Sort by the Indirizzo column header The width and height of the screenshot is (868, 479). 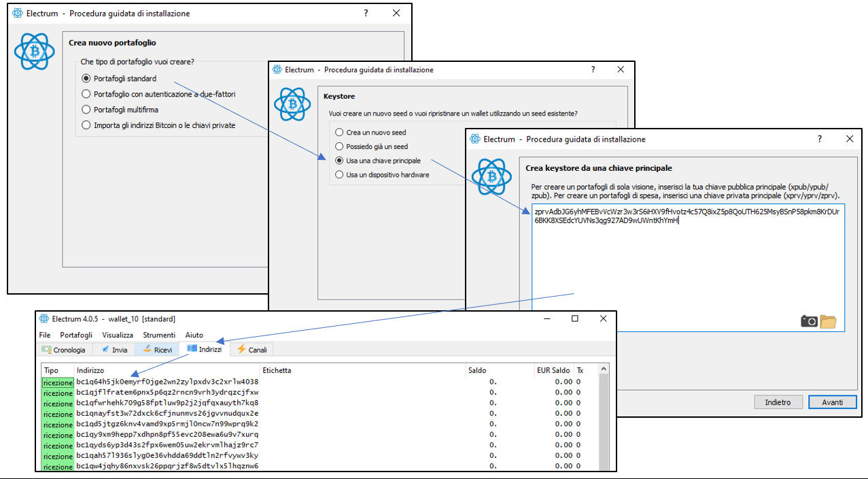[x=167, y=370]
